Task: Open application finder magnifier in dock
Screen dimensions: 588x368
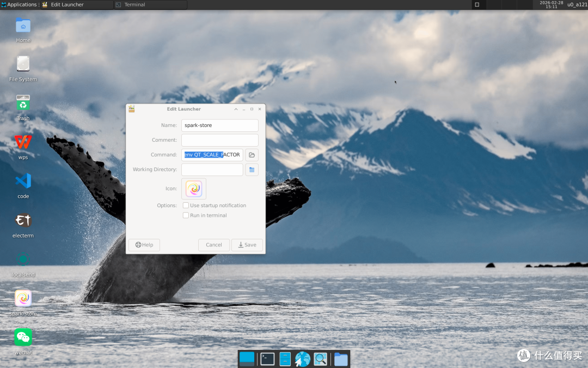Action: [320, 359]
